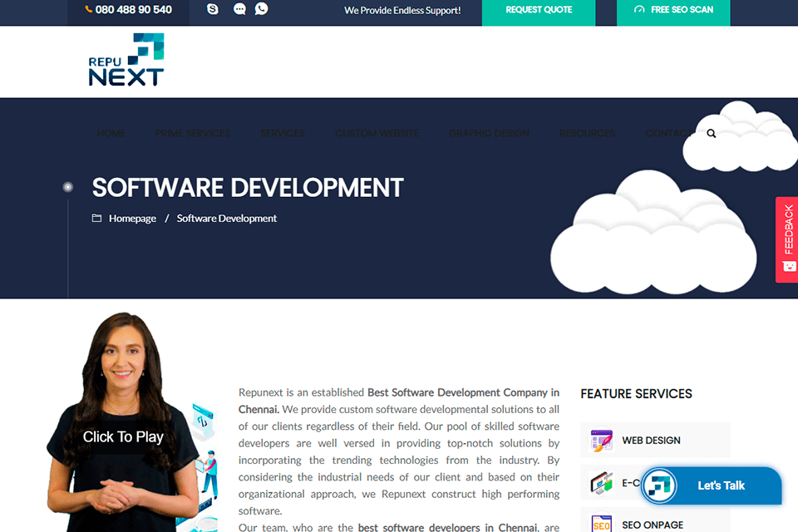
Task: Click the Feature Services heading
Action: tap(636, 393)
